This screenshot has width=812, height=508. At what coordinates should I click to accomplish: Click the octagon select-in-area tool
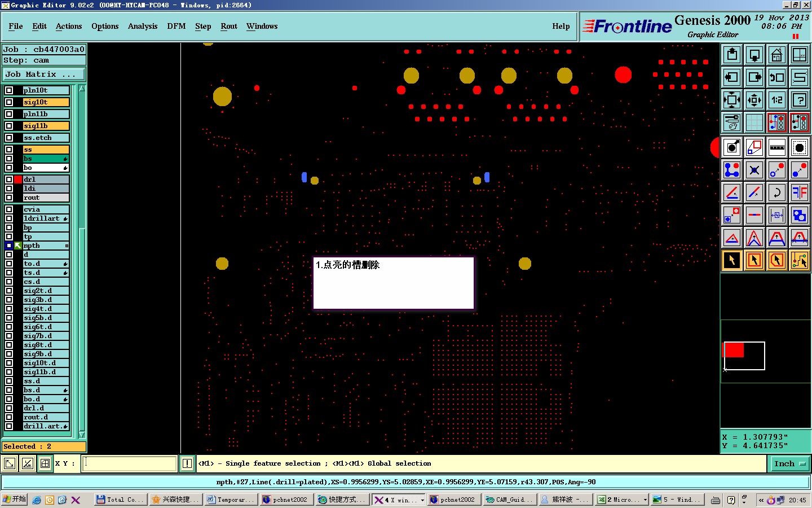pyautogui.click(x=800, y=147)
